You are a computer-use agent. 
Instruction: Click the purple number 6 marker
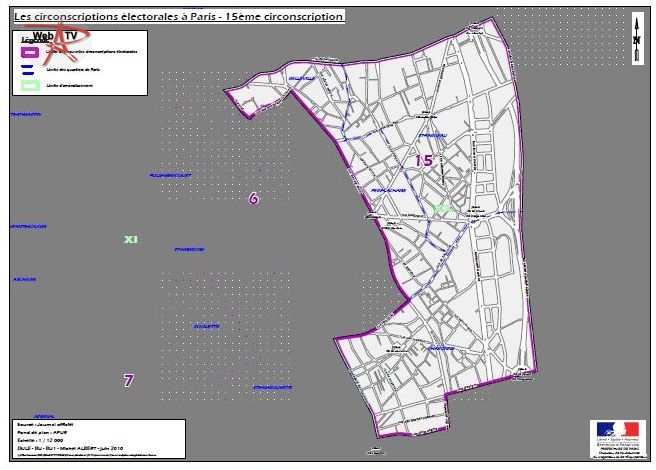pyautogui.click(x=253, y=199)
